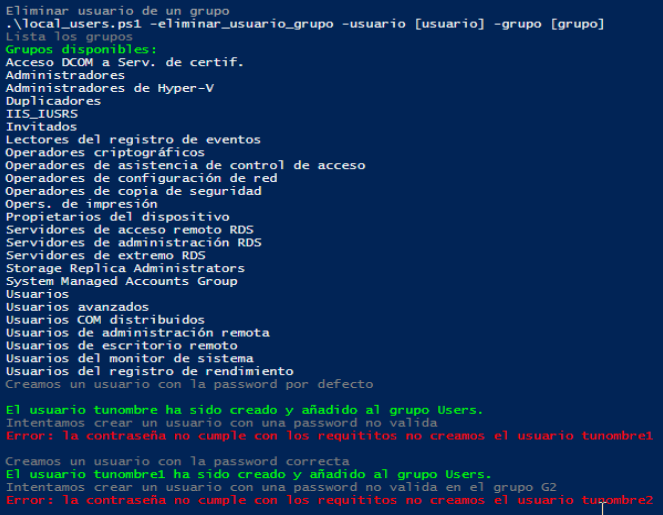Click the 'Usuarios avanzados' group entry
The image size is (663, 515).
77,307
